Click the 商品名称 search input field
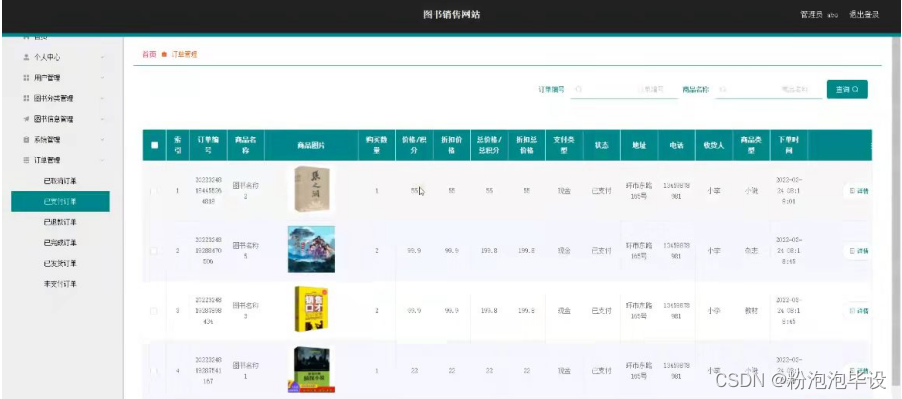 pos(769,90)
